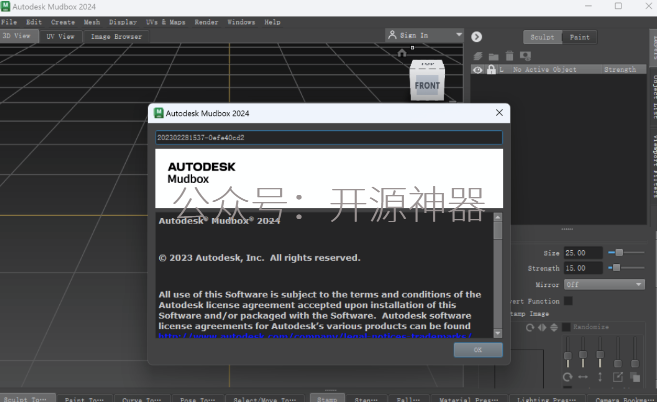Click the stamp flip horizontal icon

point(542,327)
